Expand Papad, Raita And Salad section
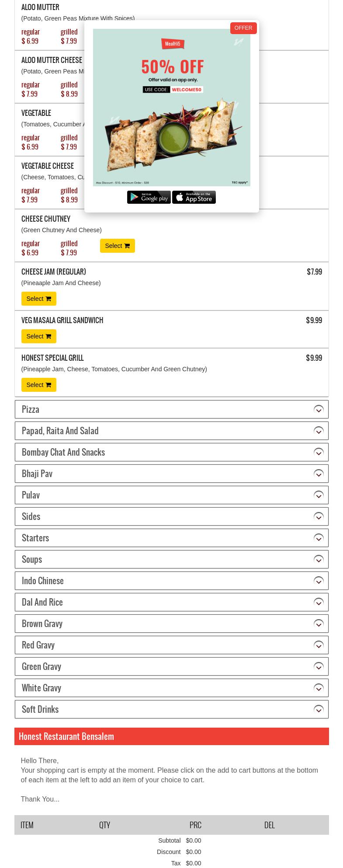Image resolution: width=343 pixels, height=868 pixels. coord(319,431)
